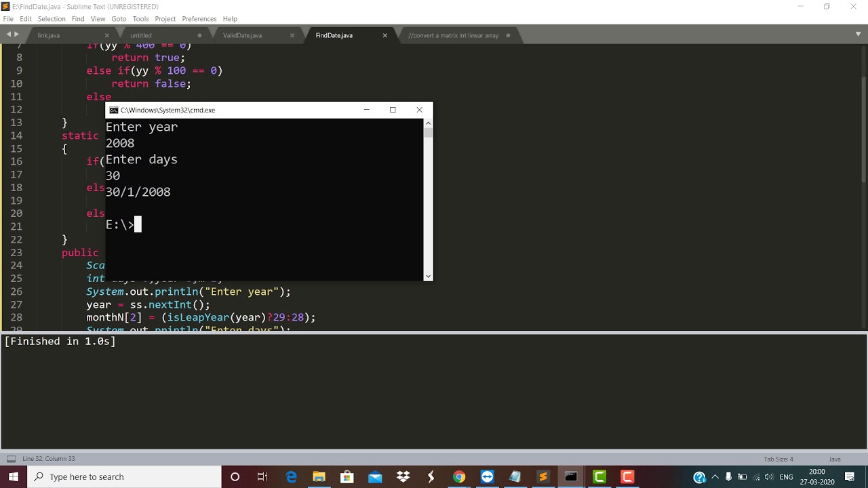Open the Selection menu
The width and height of the screenshot is (868, 488).
pyautogui.click(x=52, y=19)
